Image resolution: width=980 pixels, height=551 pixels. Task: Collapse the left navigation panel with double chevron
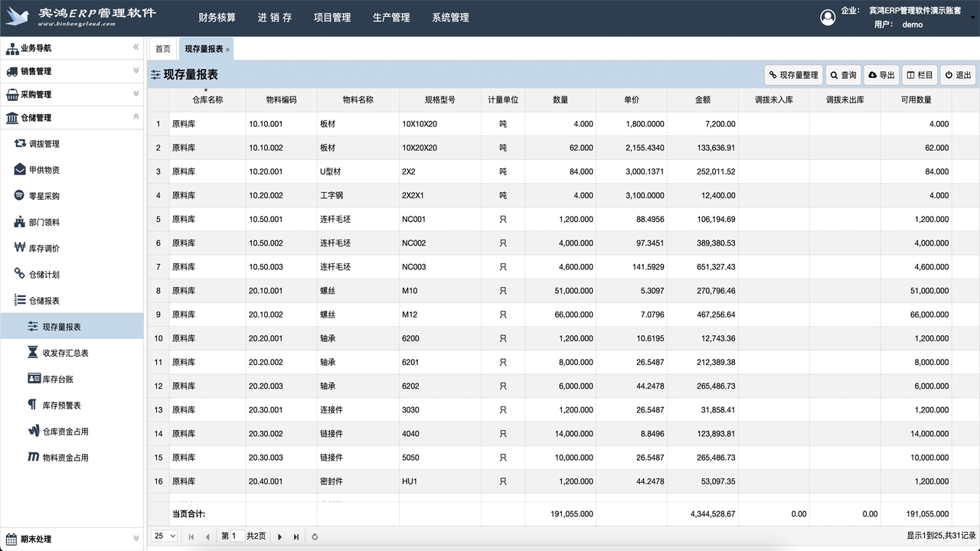tap(136, 47)
